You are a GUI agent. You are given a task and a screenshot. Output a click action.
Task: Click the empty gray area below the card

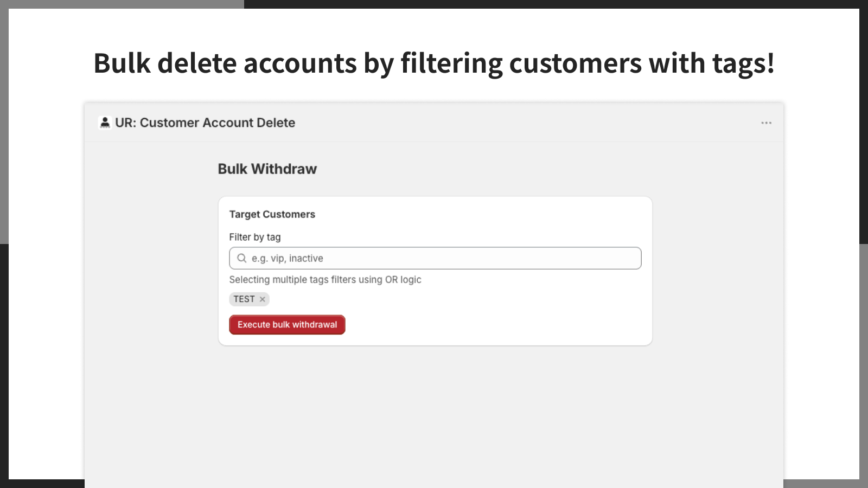(x=434, y=418)
